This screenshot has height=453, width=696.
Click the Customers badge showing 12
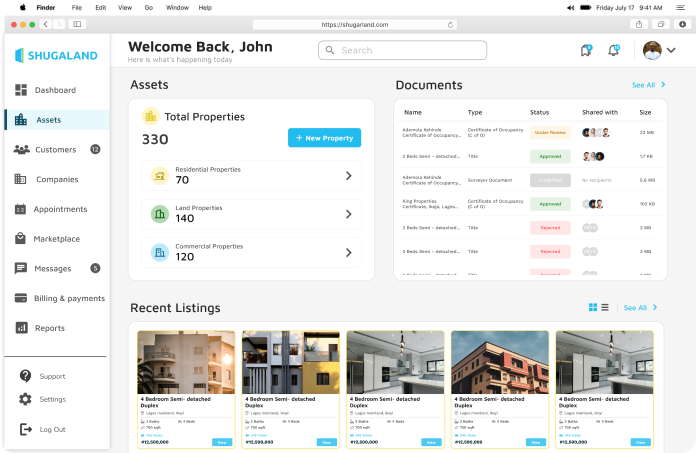point(95,150)
